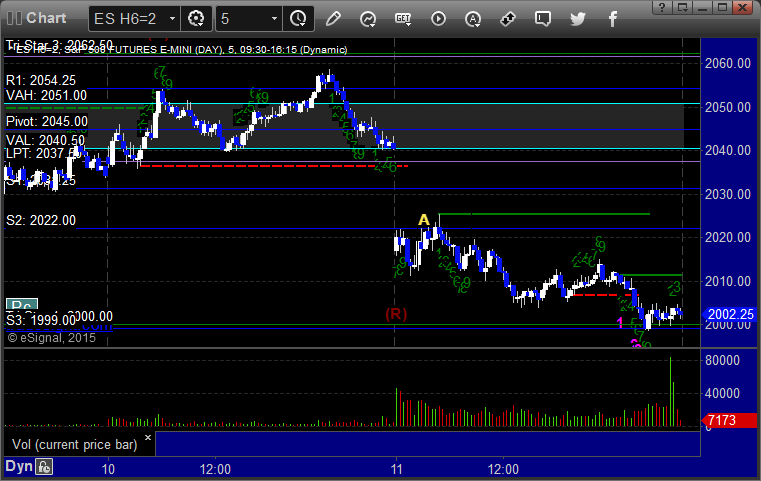
Task: Click the window link arrows icon
Action: click(x=508, y=19)
